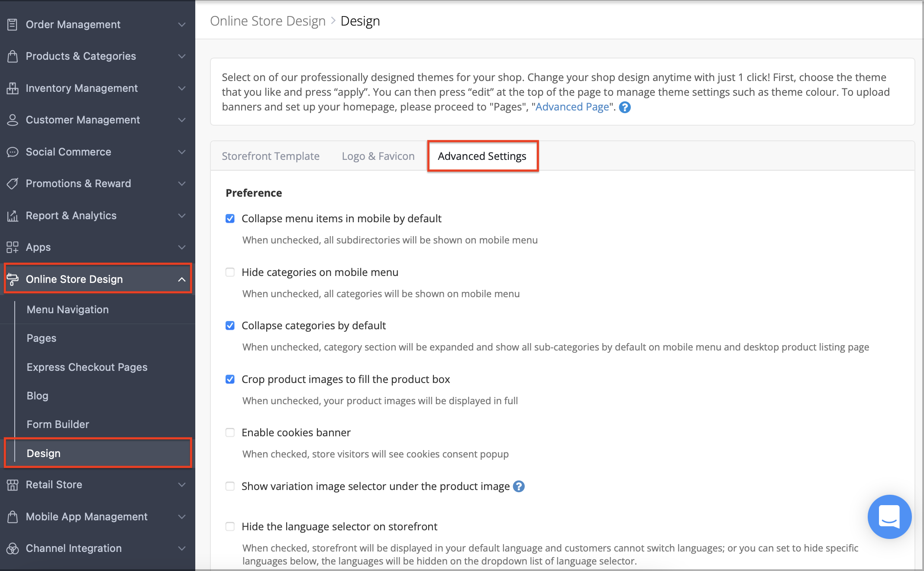Select the Social Commerce chat bubble icon
Screen dimensions: 924x571
(13, 152)
